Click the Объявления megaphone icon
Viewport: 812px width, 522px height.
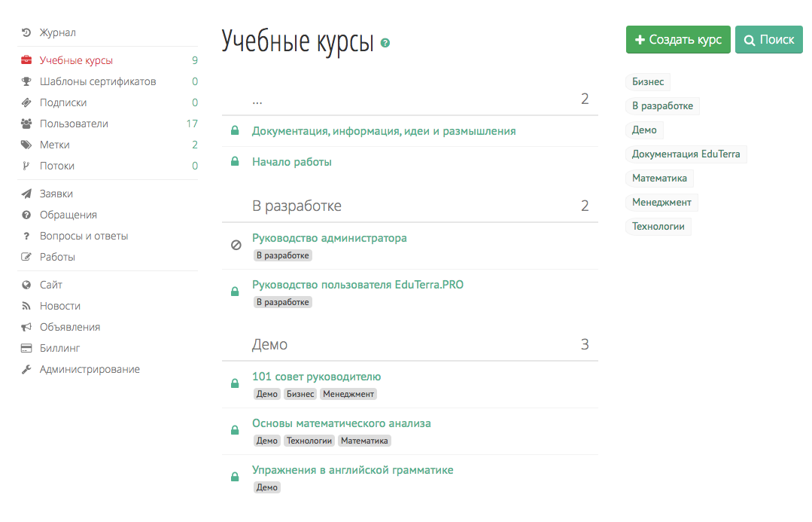(x=25, y=327)
